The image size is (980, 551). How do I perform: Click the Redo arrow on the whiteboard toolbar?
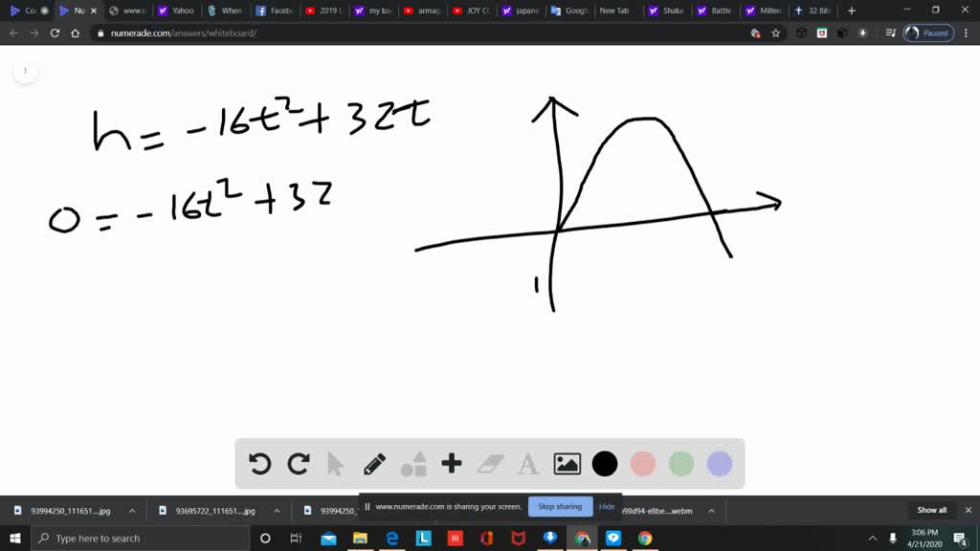point(298,463)
